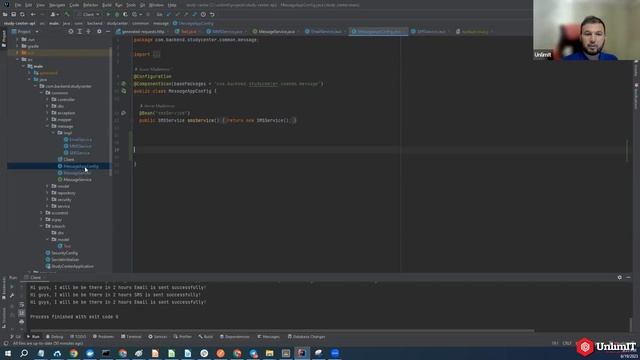
Task: Switch to the active MessageAppConfig tab
Action: 378,31
